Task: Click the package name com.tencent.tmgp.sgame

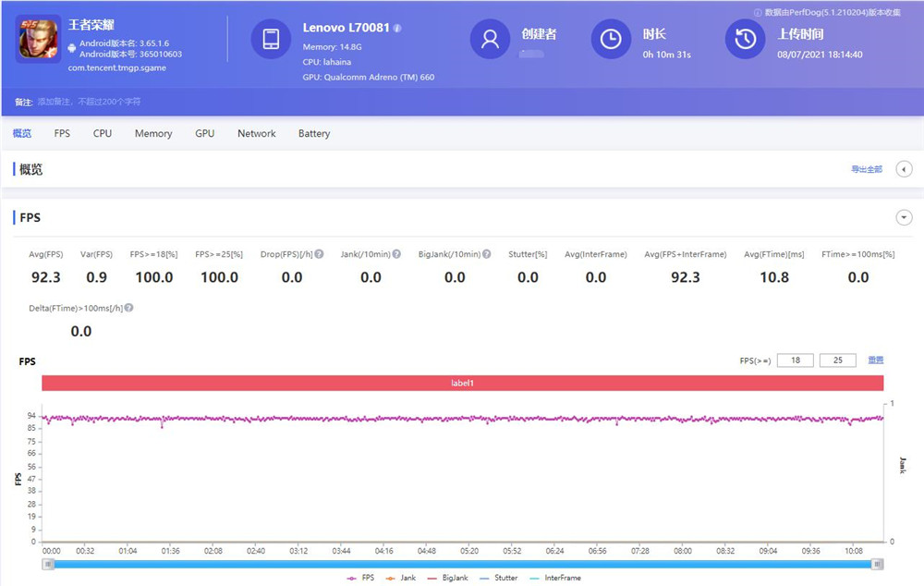Action: tap(116, 67)
